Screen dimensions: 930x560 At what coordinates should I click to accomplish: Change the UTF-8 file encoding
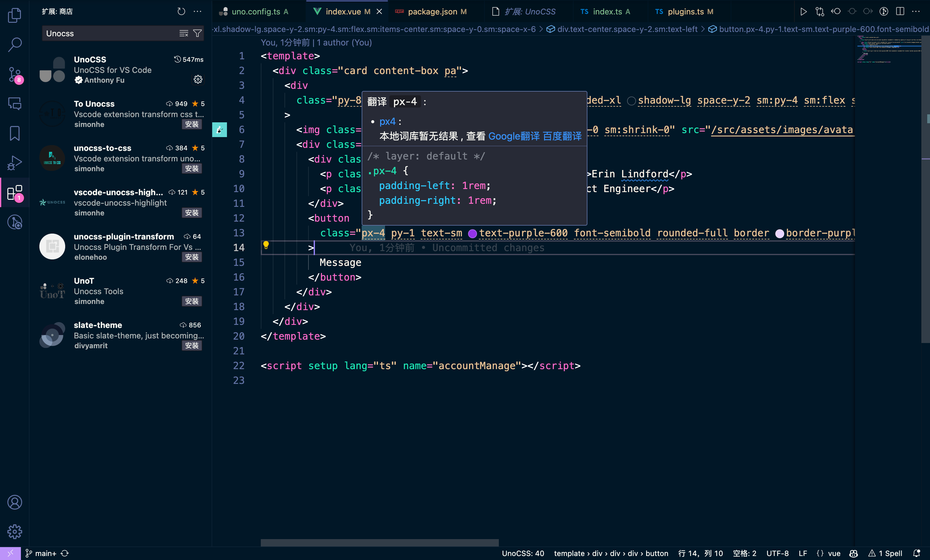tap(777, 553)
